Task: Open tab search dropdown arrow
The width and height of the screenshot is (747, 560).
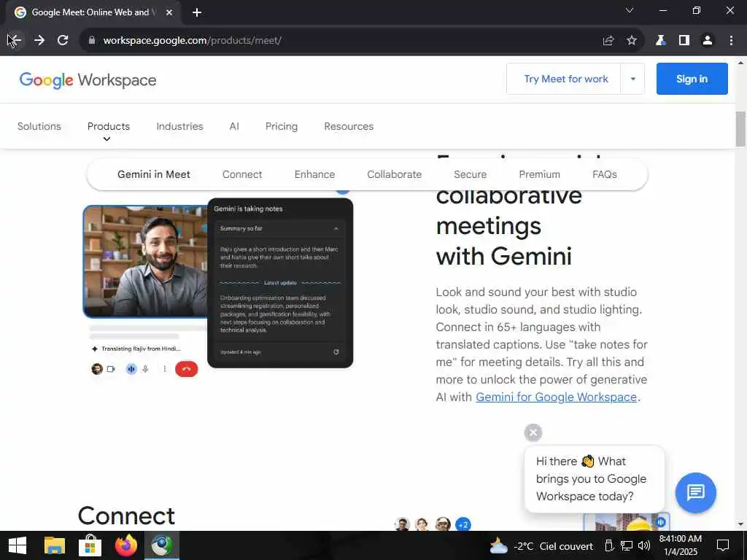Action: click(x=630, y=10)
